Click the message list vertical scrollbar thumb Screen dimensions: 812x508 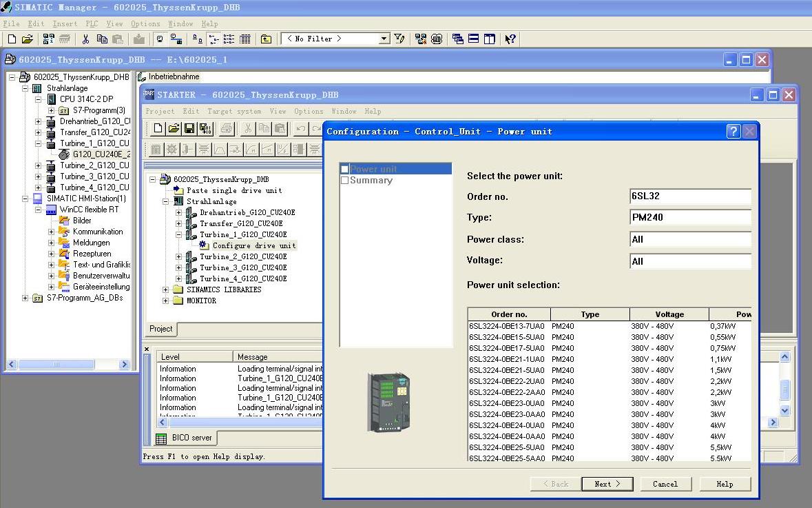pyautogui.click(x=784, y=389)
